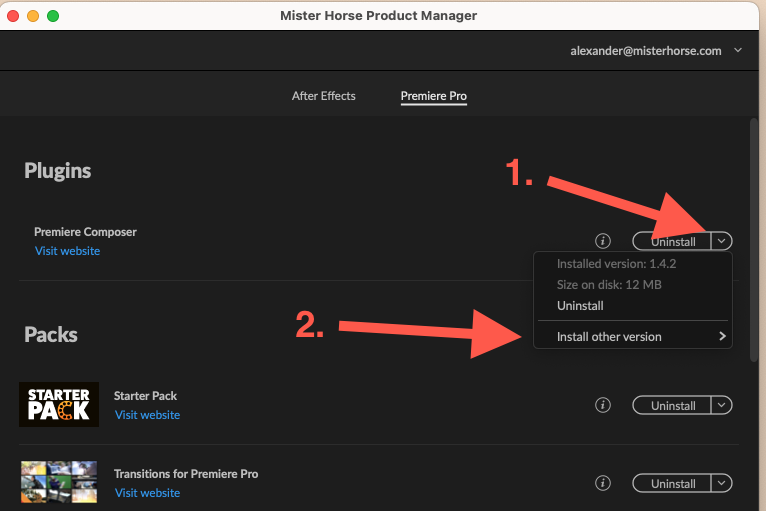The width and height of the screenshot is (766, 511).
Task: Collapse the Premiere Composer dropdown arrow
Action: tap(722, 241)
